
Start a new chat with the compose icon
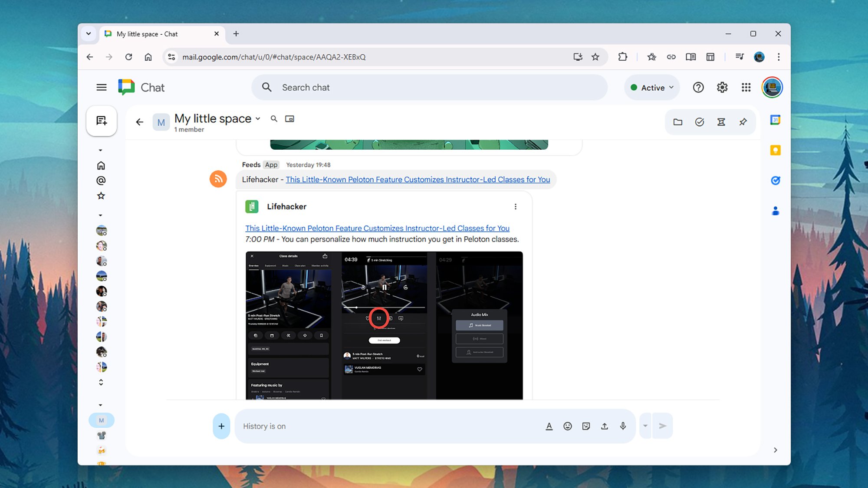pos(101,121)
